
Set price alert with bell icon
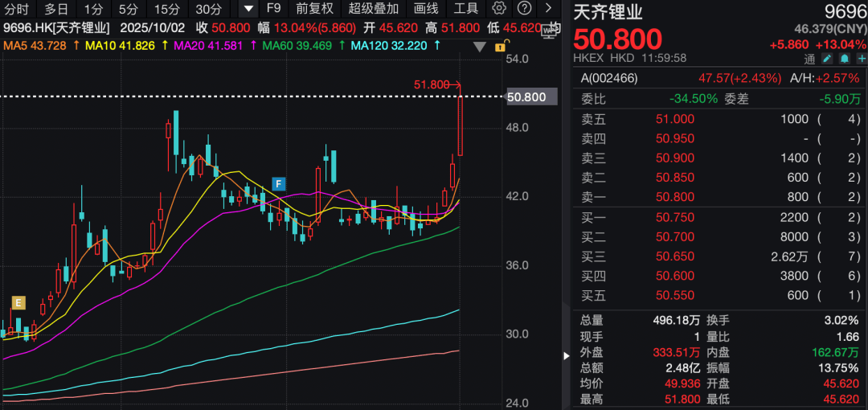pyautogui.click(x=844, y=59)
